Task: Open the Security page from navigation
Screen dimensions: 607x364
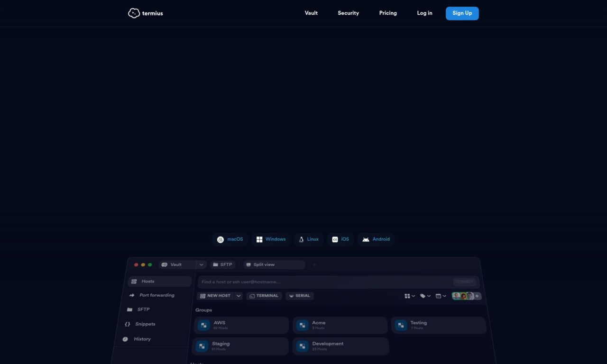Action: [x=348, y=13]
